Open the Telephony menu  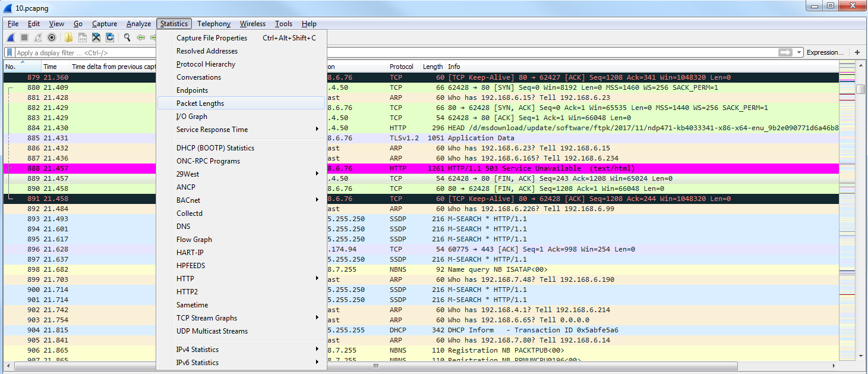[x=214, y=24]
